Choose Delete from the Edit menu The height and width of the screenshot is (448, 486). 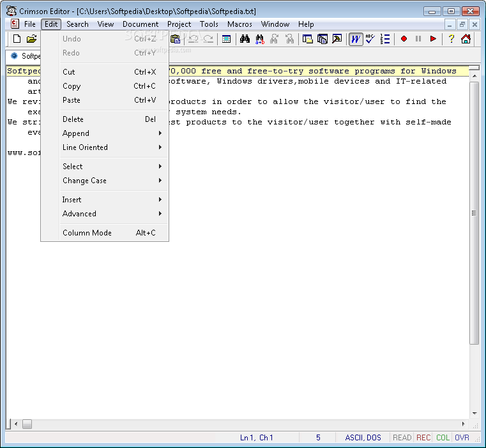point(114,119)
